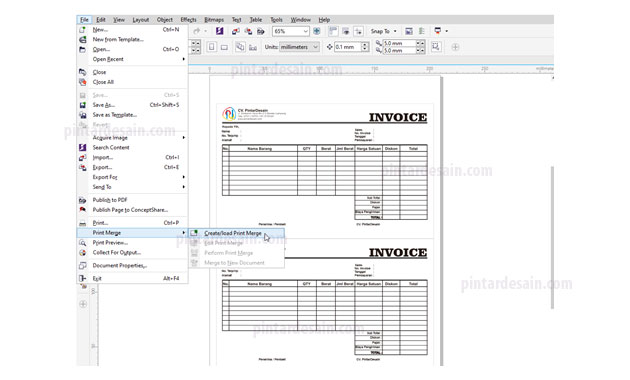Open the Edit menu

click(x=101, y=20)
